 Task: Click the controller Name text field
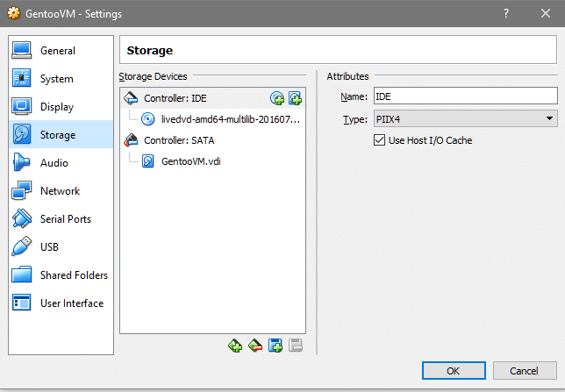coord(466,96)
